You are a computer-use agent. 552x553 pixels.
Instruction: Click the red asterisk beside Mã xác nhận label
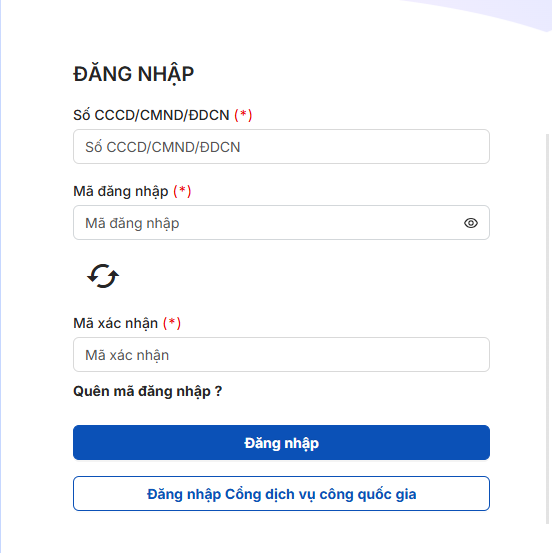pos(172,323)
